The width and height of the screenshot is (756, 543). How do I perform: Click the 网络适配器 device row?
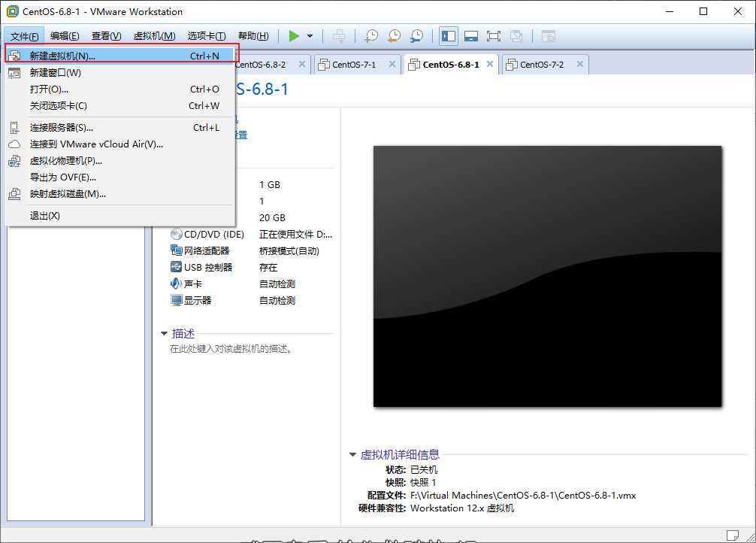[252, 251]
